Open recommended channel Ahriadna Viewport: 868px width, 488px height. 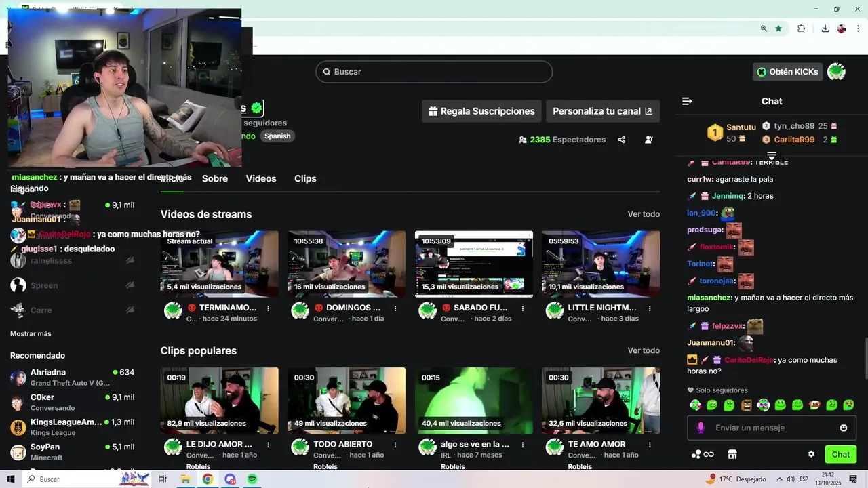[72, 378]
